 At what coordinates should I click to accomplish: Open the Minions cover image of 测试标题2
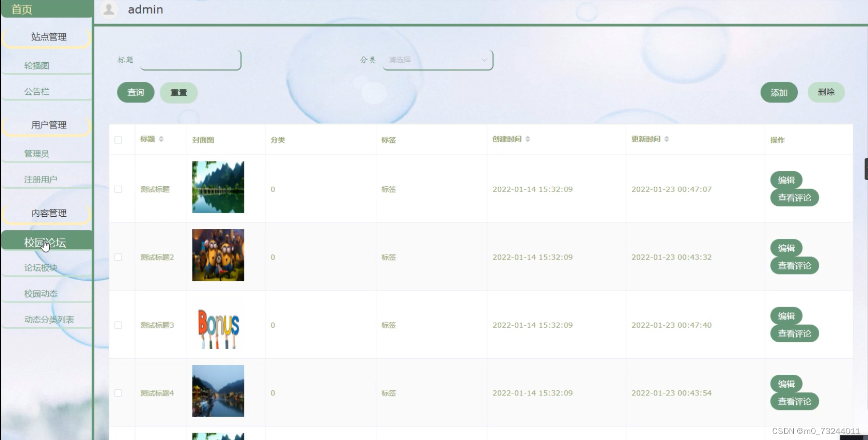[218, 255]
